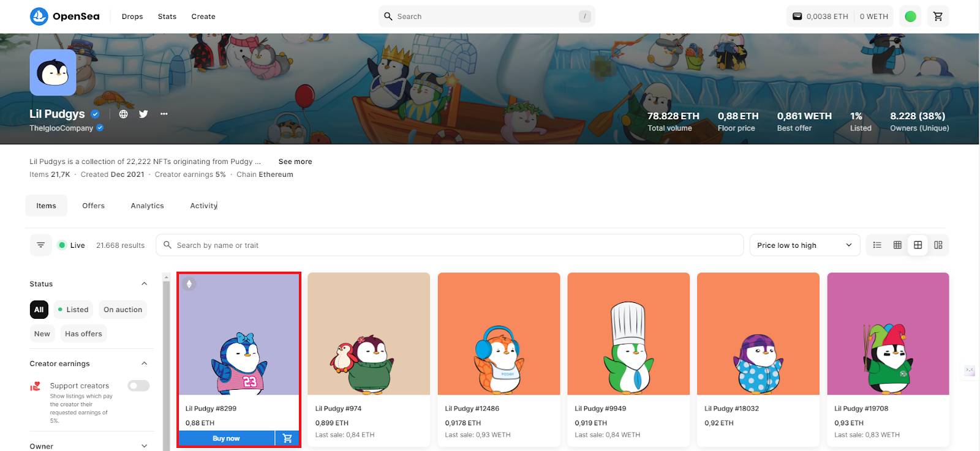Open the Lil Pudgys Twitter link
The height and width of the screenshot is (451, 980).
coord(143,114)
